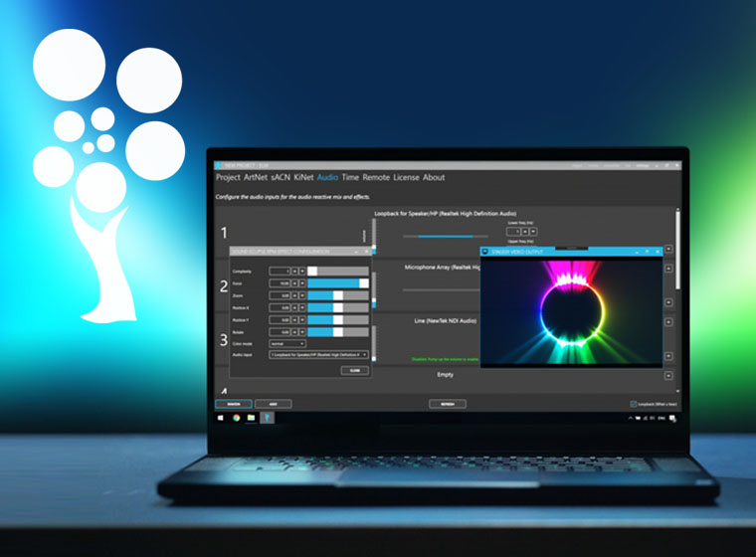Click the plus icon for the Empty input
Image resolution: width=756 pixels, height=557 pixels.
(668, 376)
